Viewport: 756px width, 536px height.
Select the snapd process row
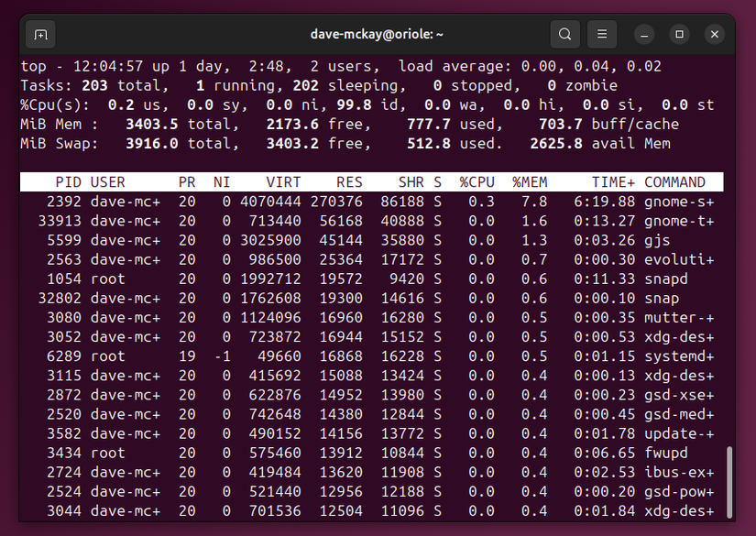(367, 279)
